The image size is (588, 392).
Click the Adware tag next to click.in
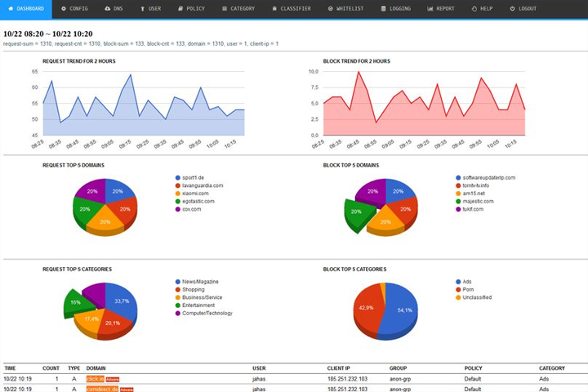click(113, 380)
